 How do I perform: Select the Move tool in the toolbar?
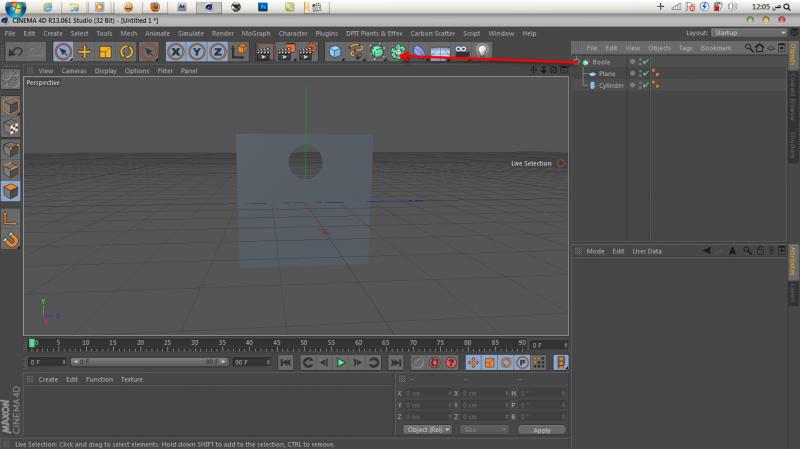(84, 51)
